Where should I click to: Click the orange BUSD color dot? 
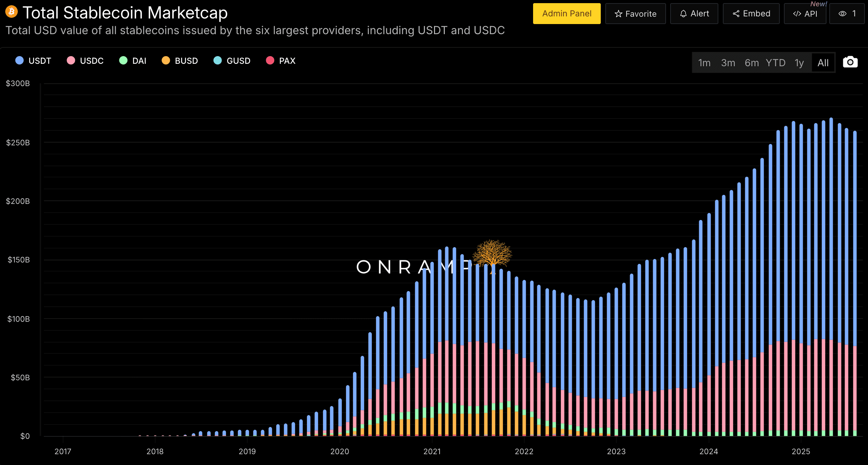(x=166, y=60)
